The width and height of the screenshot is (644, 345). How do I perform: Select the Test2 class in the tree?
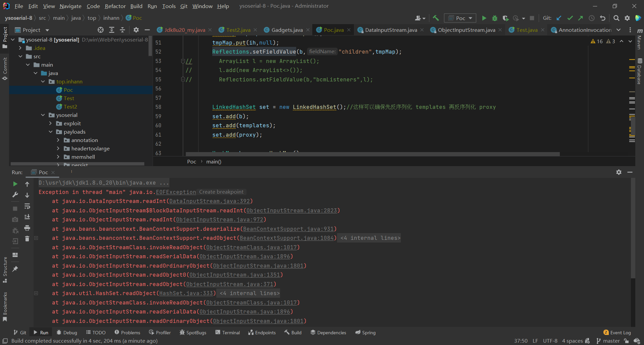point(70,107)
